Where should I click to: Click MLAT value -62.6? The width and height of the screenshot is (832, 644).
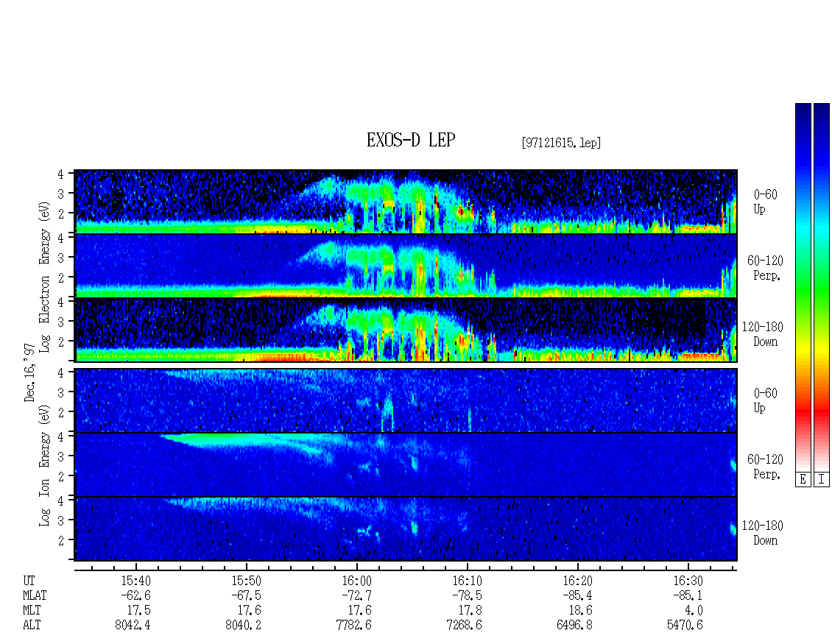[x=135, y=595]
